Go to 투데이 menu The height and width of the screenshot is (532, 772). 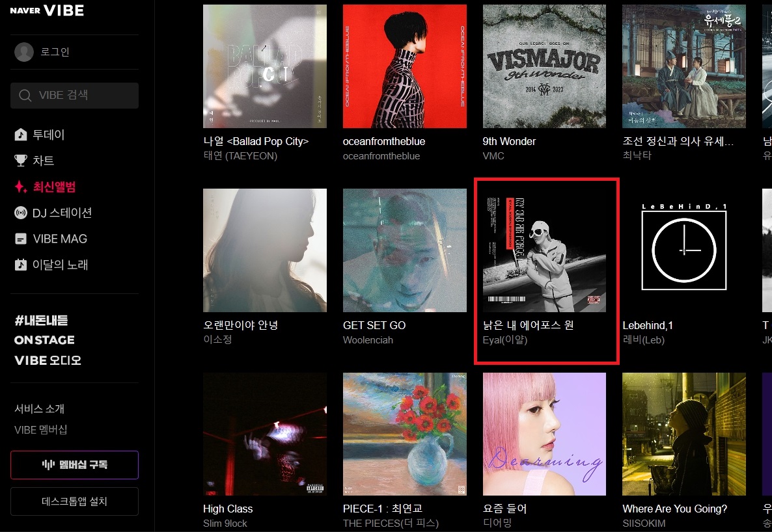click(48, 135)
